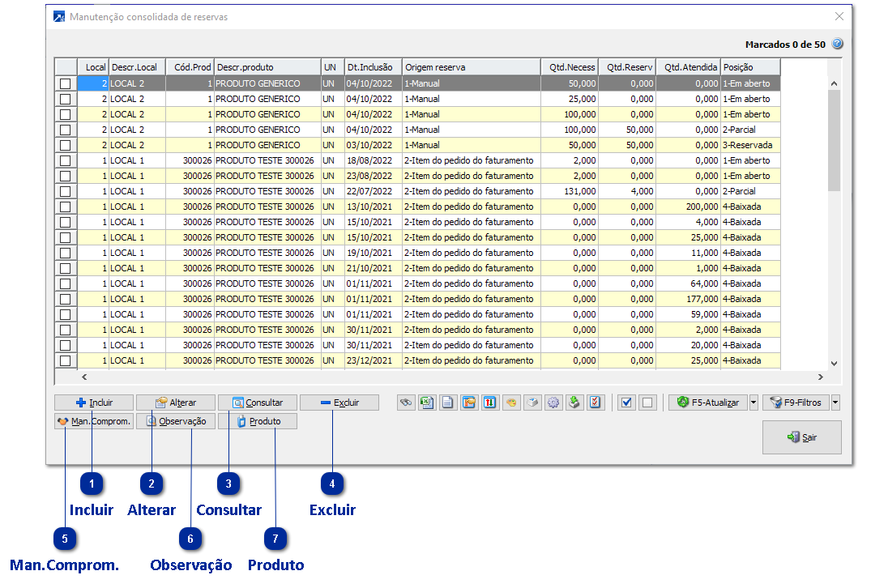Mark all rows using the checked box button
This screenshot has height=588, width=871.
tap(625, 403)
